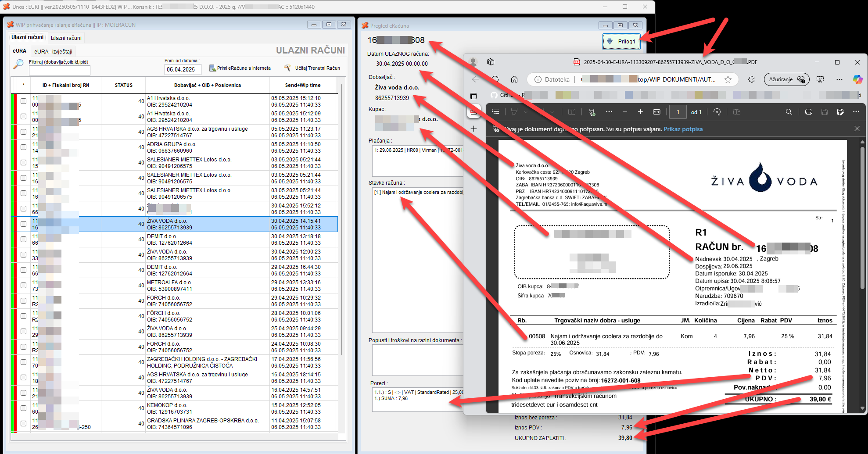The image size is (868, 454).
Task: Click Primi eRačune s Interneta button
Action: pyautogui.click(x=240, y=68)
